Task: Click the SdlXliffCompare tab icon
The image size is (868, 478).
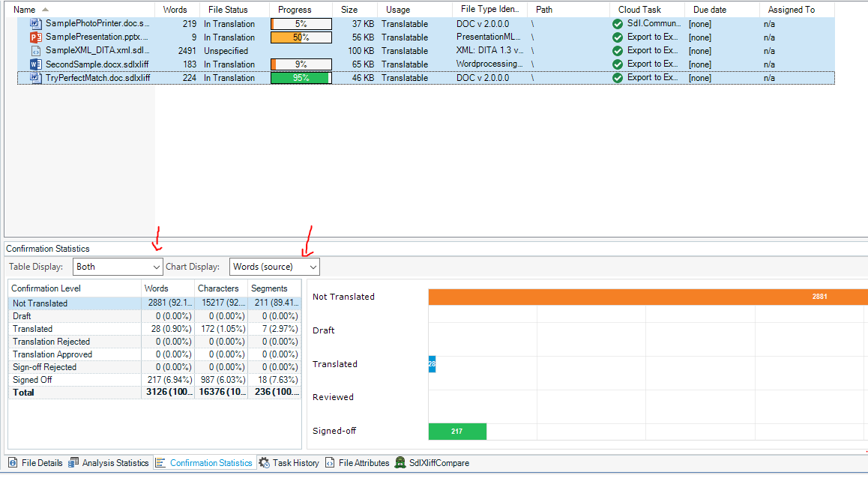Action: coord(400,463)
